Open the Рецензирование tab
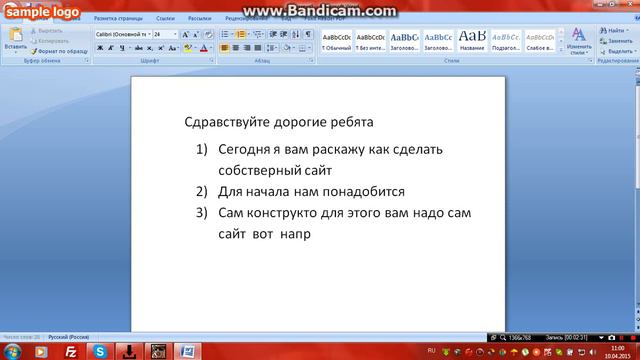Screen dimensions: 640x360 tap(246, 18)
